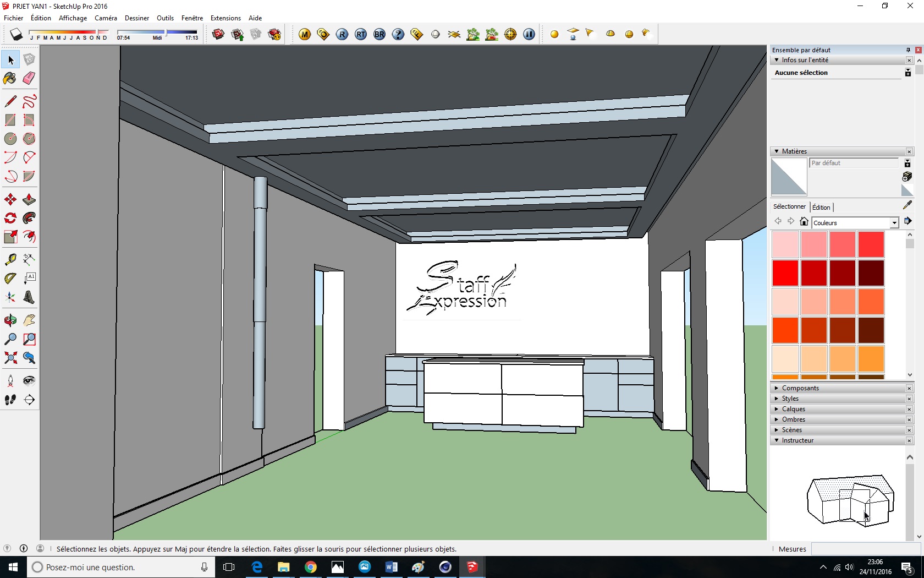Screen dimensions: 924x578
Task: Select the Push/Pull tool
Action: 29,199
